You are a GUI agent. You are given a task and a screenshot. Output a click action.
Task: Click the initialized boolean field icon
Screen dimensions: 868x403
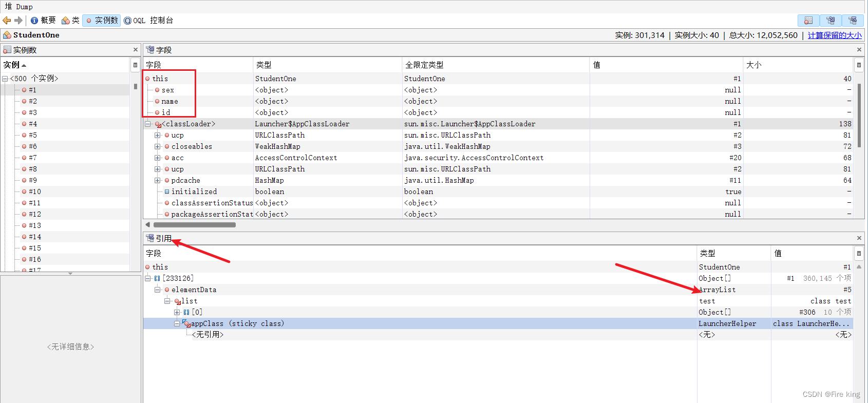coord(167,191)
